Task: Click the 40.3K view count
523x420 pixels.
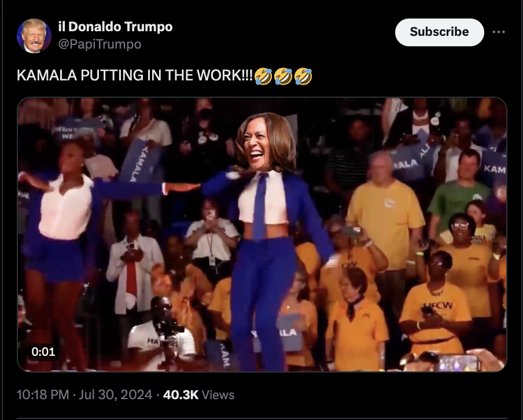Action: pyautogui.click(x=181, y=395)
